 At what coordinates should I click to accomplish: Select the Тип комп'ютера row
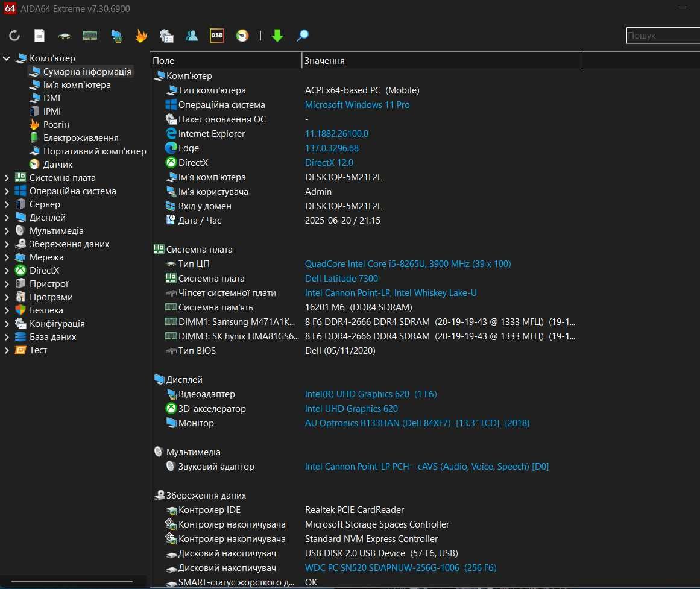pyautogui.click(x=366, y=90)
